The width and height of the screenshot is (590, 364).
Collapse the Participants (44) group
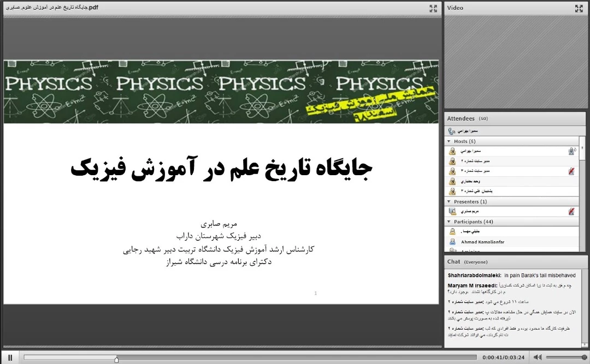(x=449, y=222)
